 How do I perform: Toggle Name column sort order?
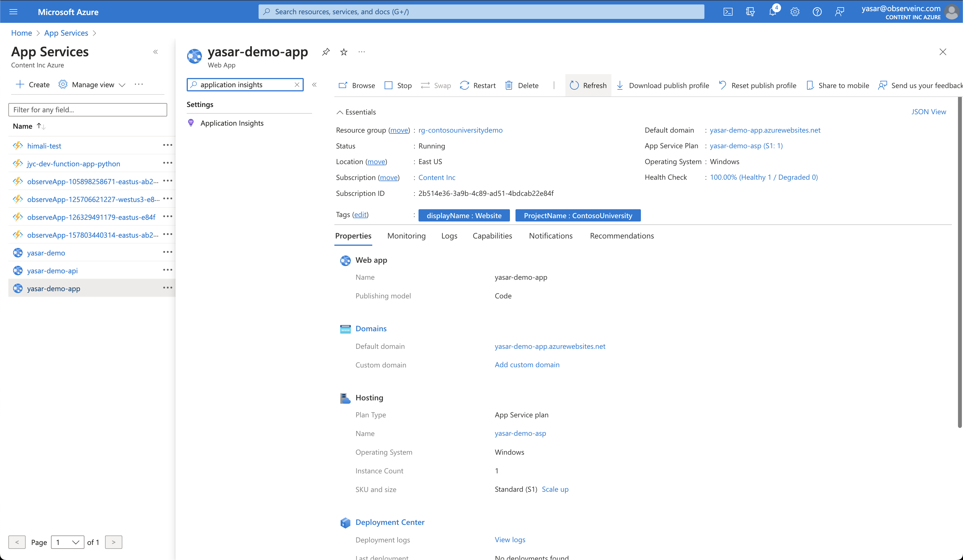pos(41,126)
